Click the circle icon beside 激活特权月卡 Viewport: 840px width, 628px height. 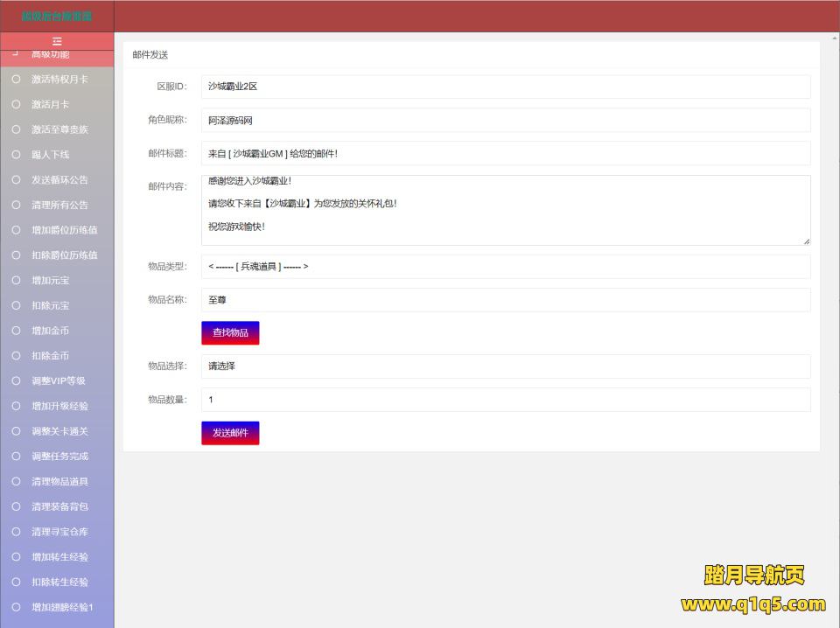click(x=16, y=79)
